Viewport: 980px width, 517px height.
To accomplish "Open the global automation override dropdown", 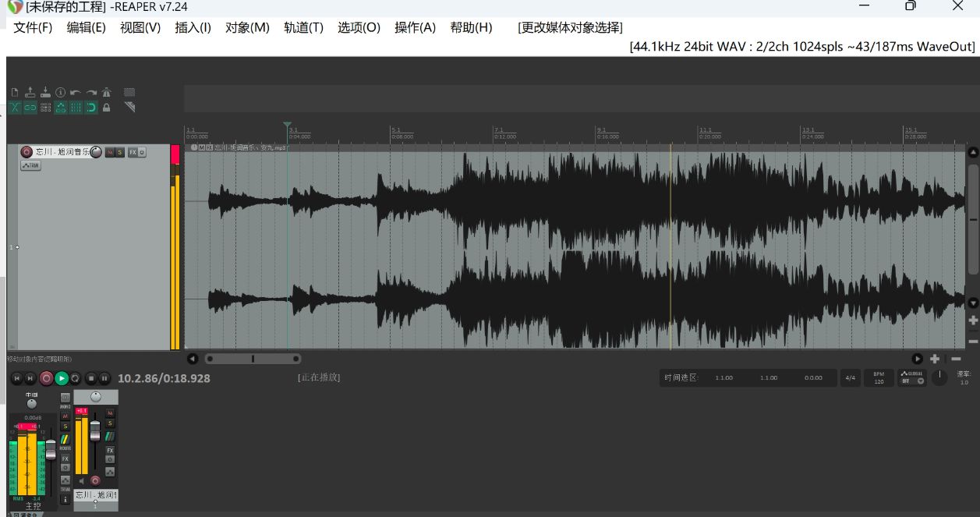I will (x=921, y=381).
